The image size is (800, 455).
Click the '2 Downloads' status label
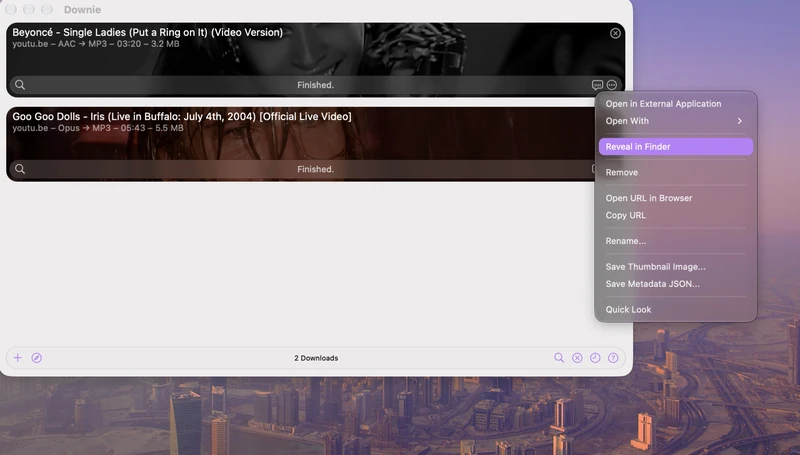click(316, 358)
